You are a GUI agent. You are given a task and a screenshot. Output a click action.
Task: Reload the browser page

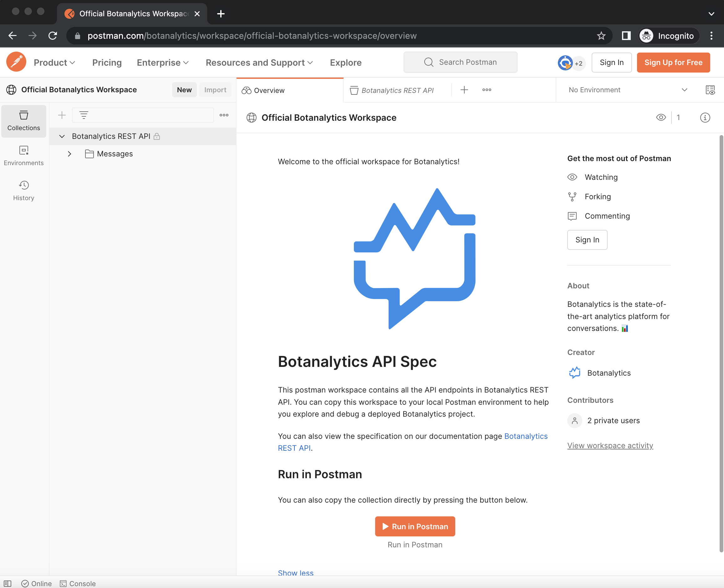53,36
